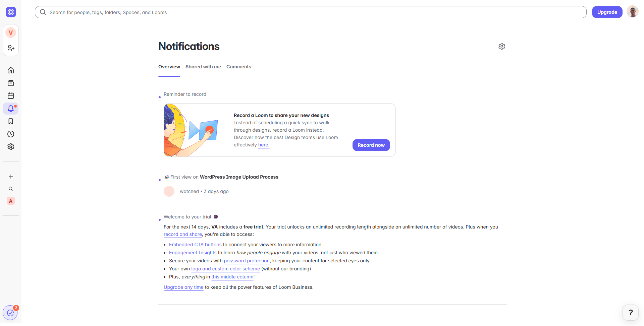The height and width of the screenshot is (326, 644).
Task: Open the sidebar Settings gear icon
Action: 11,147
